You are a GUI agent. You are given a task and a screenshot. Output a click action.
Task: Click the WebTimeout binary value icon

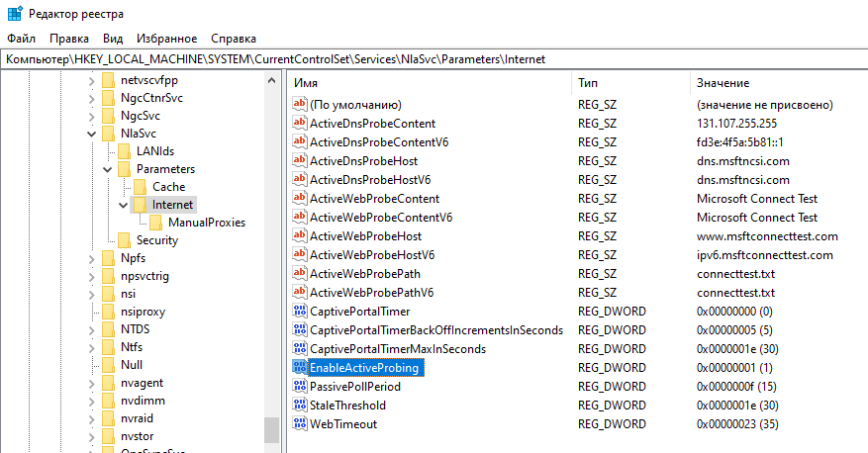click(301, 424)
